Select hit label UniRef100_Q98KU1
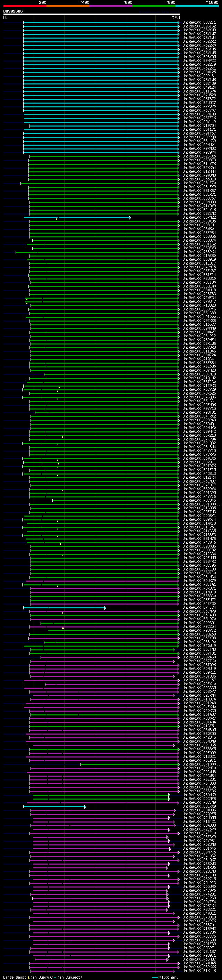Viewport: 222px width, 980px height. 199,225
